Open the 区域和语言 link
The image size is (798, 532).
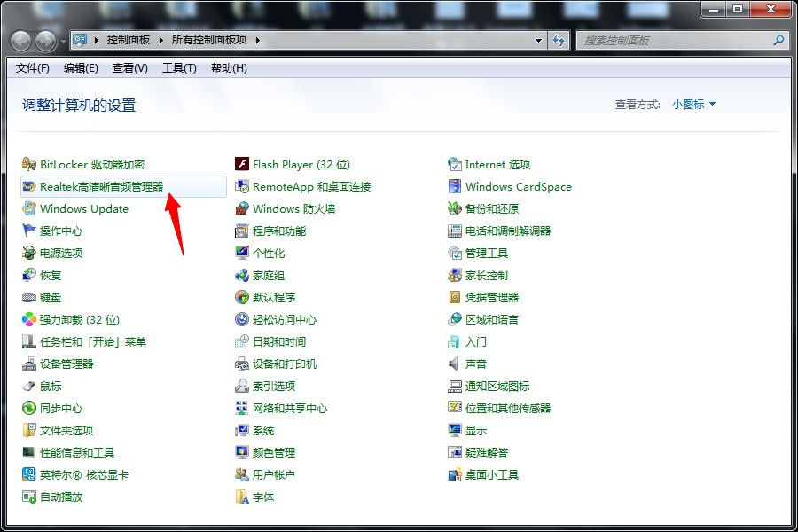click(x=492, y=320)
